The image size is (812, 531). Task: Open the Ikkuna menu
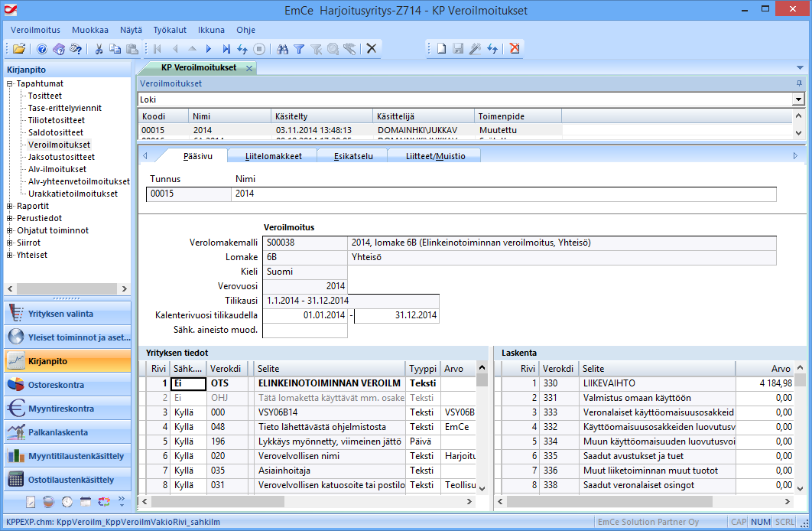[x=211, y=30]
